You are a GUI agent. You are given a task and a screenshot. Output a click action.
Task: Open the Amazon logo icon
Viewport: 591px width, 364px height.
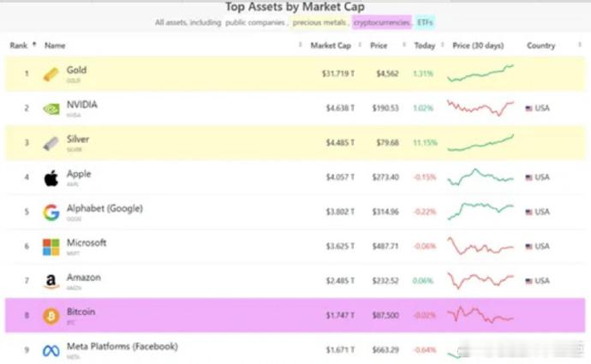[x=51, y=281]
